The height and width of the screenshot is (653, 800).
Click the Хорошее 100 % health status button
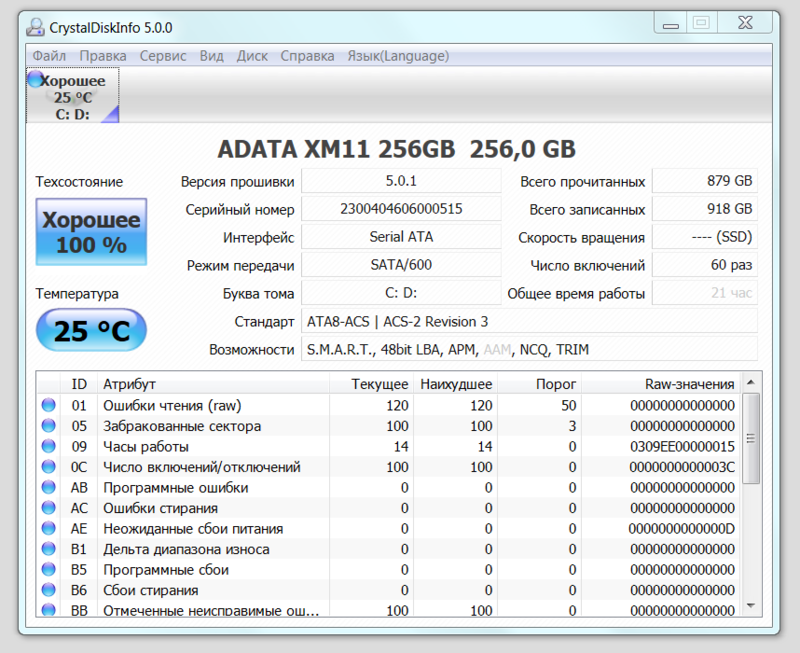click(91, 232)
